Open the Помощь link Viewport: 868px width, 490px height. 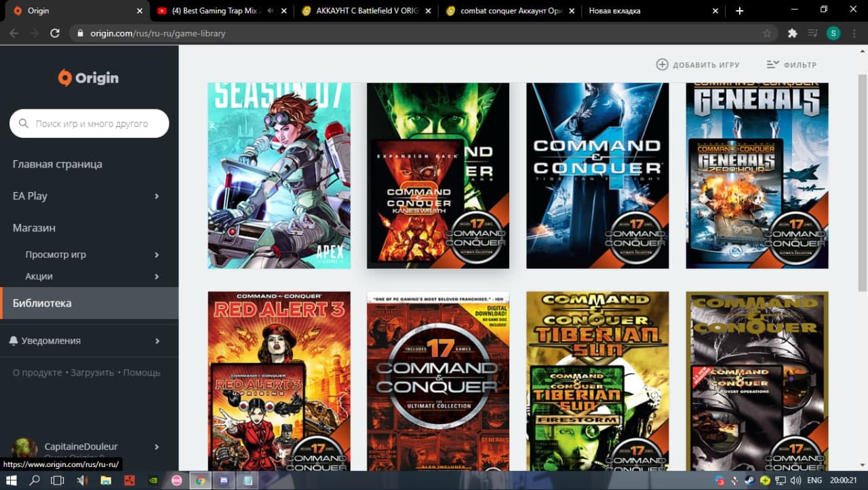[x=142, y=373]
